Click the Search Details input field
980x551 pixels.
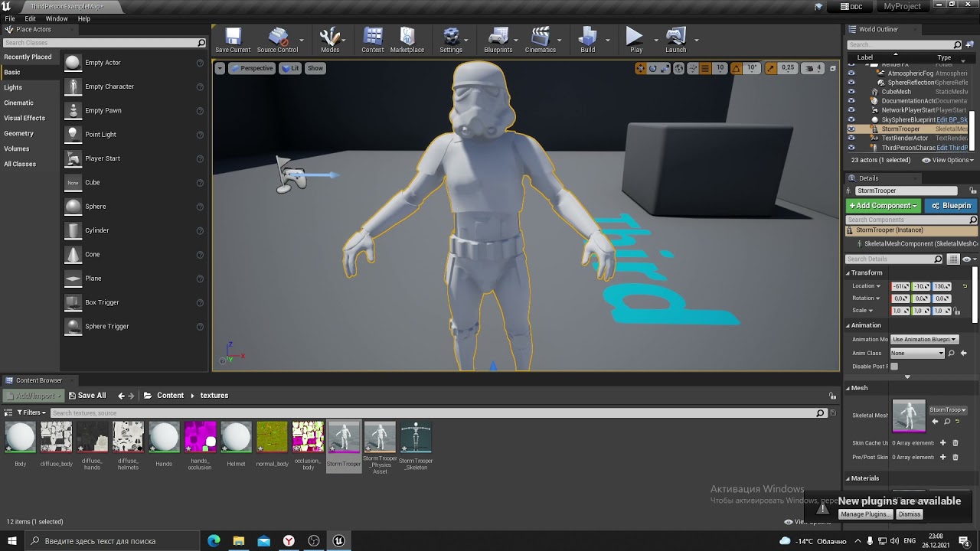coord(895,259)
